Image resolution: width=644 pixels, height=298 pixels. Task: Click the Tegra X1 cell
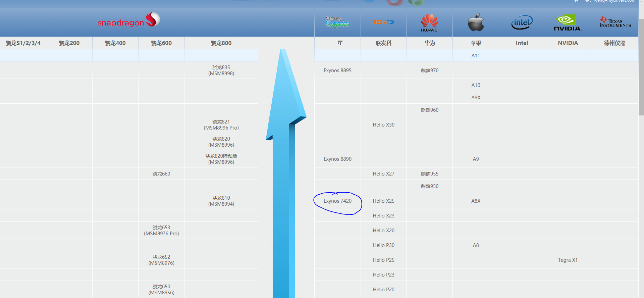(x=568, y=260)
